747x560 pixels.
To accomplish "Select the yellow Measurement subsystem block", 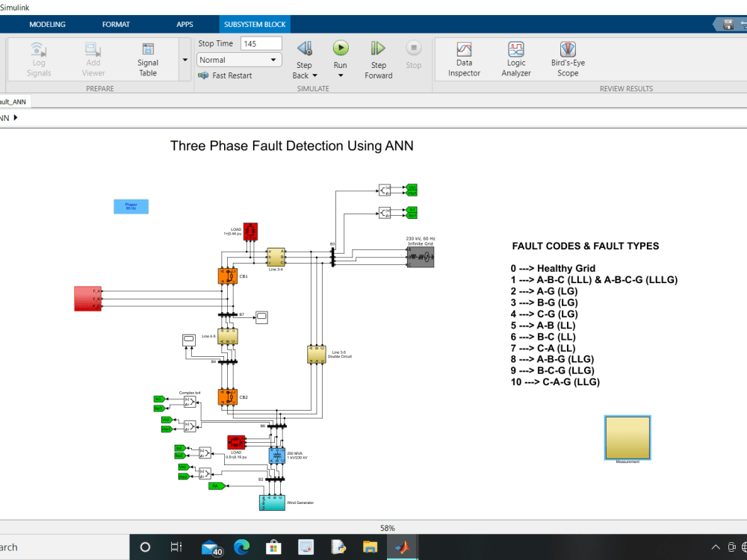I will coord(627,438).
